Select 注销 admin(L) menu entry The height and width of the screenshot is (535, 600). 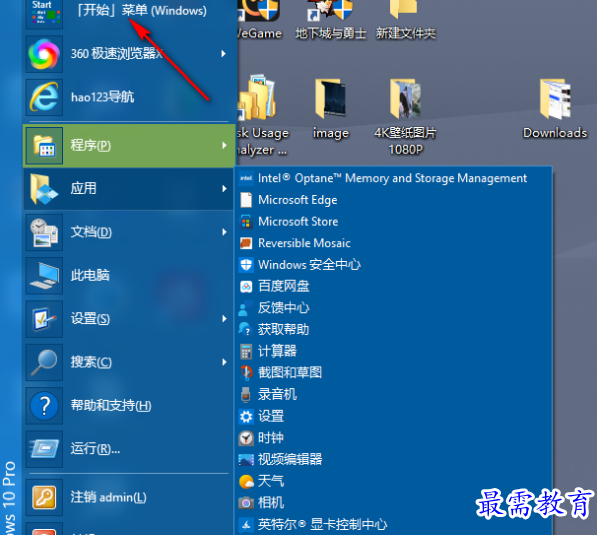pos(129,497)
